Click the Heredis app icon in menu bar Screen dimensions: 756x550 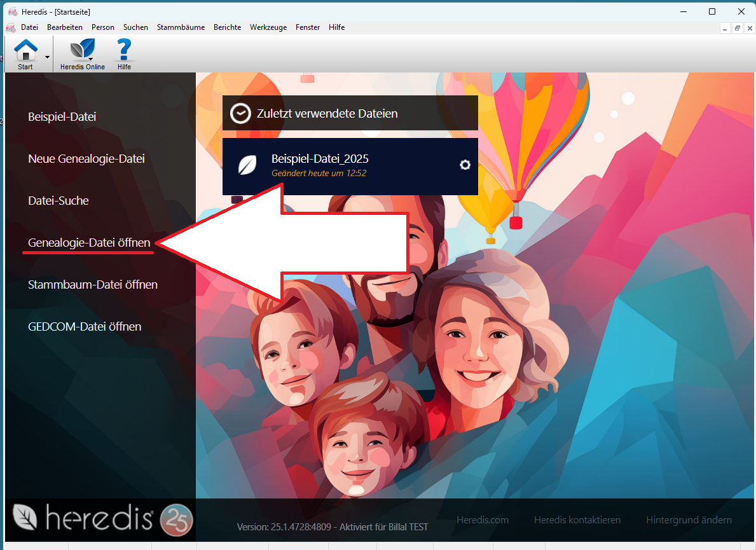(11, 27)
